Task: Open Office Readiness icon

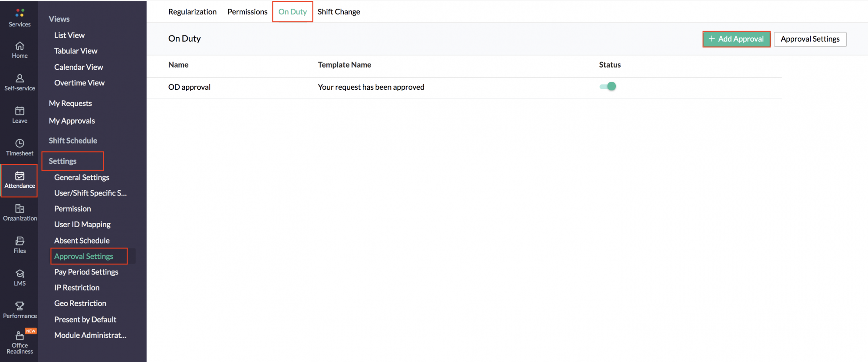Action: (20, 336)
